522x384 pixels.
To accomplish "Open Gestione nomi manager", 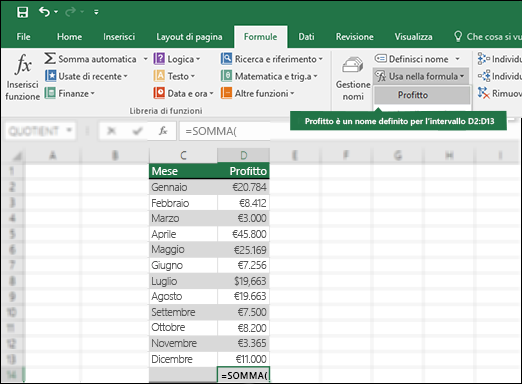I will coord(353,79).
